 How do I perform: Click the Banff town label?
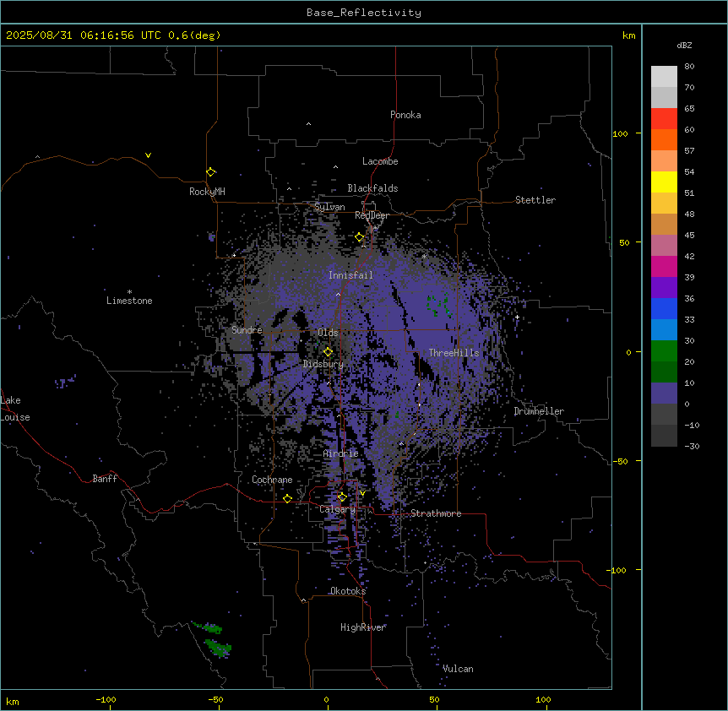pyautogui.click(x=105, y=479)
